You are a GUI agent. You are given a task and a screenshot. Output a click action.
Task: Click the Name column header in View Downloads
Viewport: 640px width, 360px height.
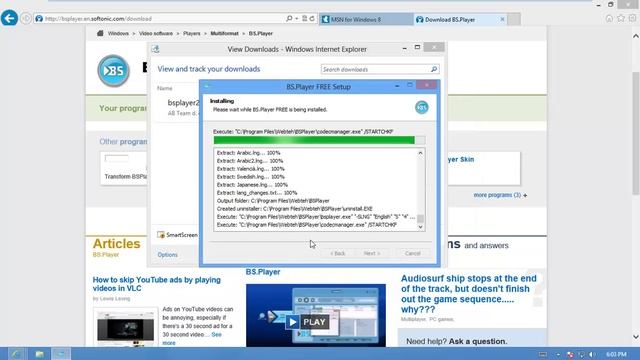click(x=165, y=88)
